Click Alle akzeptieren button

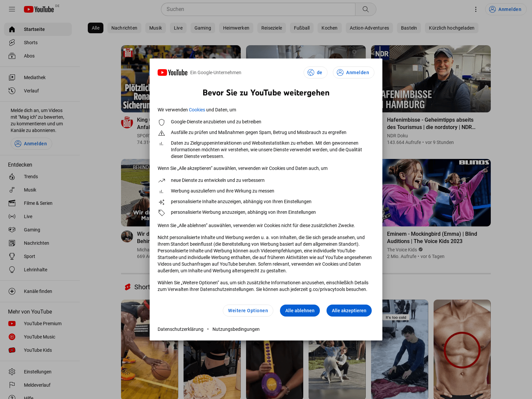pyautogui.click(x=349, y=311)
